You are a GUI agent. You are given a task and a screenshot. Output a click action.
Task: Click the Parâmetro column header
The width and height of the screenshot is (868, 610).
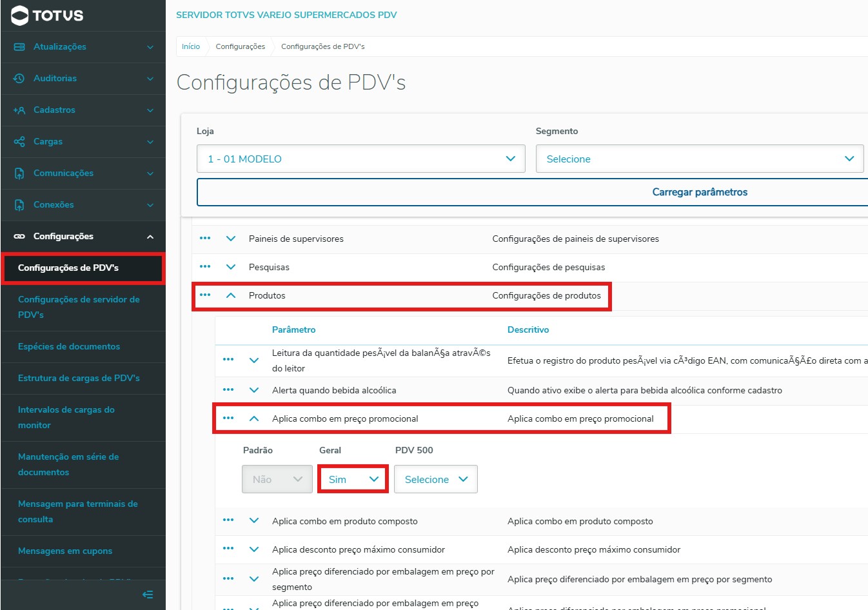click(294, 330)
